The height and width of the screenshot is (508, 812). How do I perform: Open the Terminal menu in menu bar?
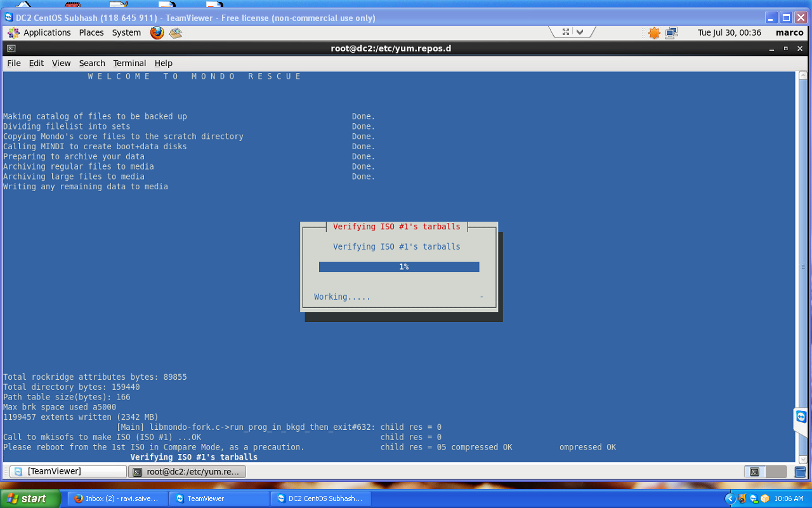tap(129, 63)
